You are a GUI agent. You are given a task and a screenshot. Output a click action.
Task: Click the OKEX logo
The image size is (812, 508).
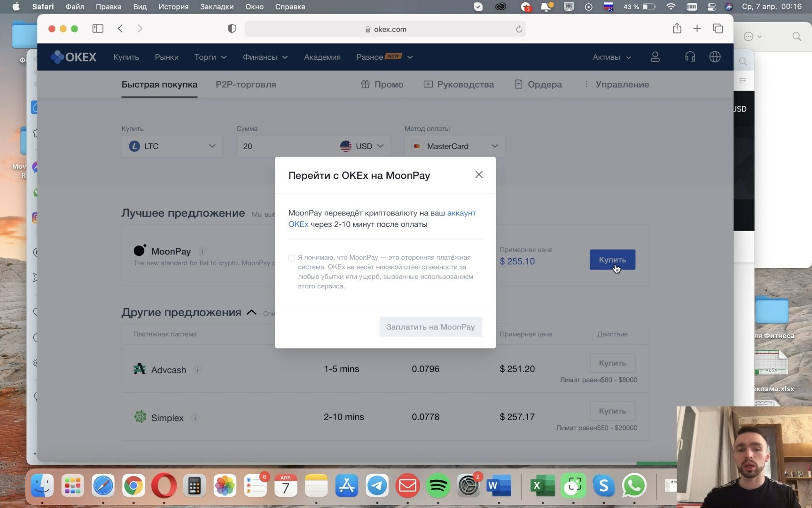tap(74, 57)
